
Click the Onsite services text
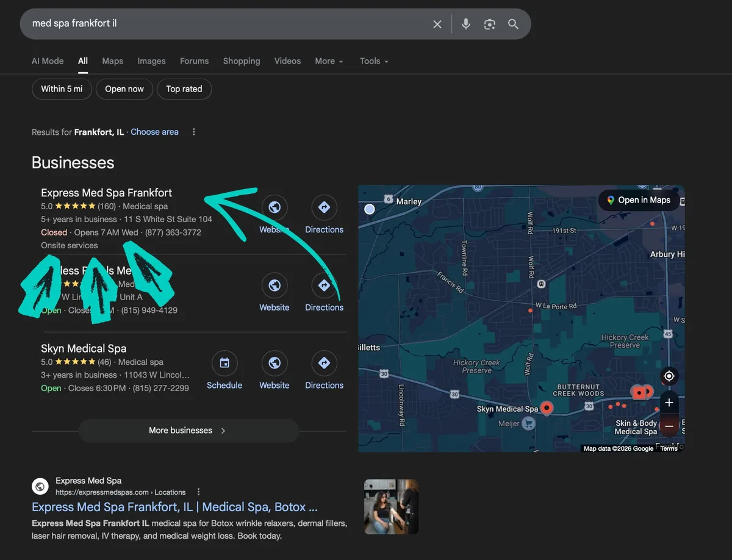click(70, 245)
